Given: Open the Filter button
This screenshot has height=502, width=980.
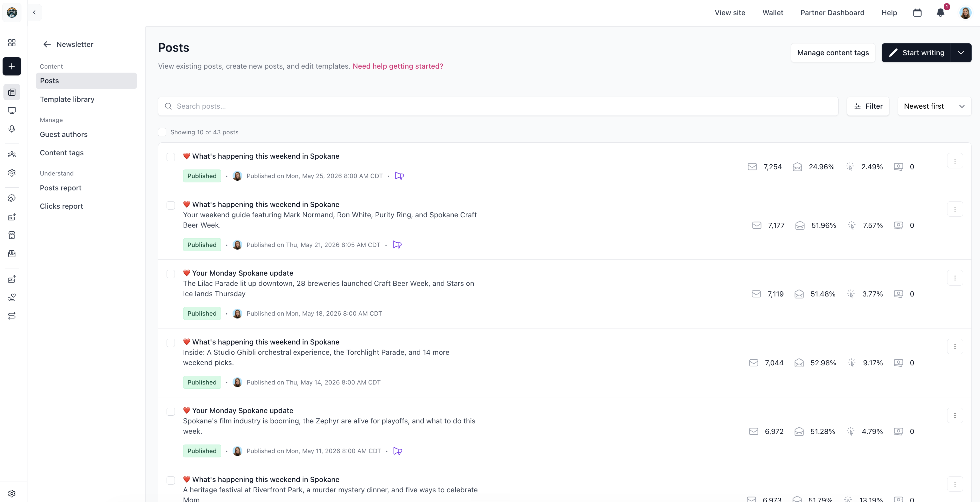Looking at the screenshot, I should pos(868,106).
